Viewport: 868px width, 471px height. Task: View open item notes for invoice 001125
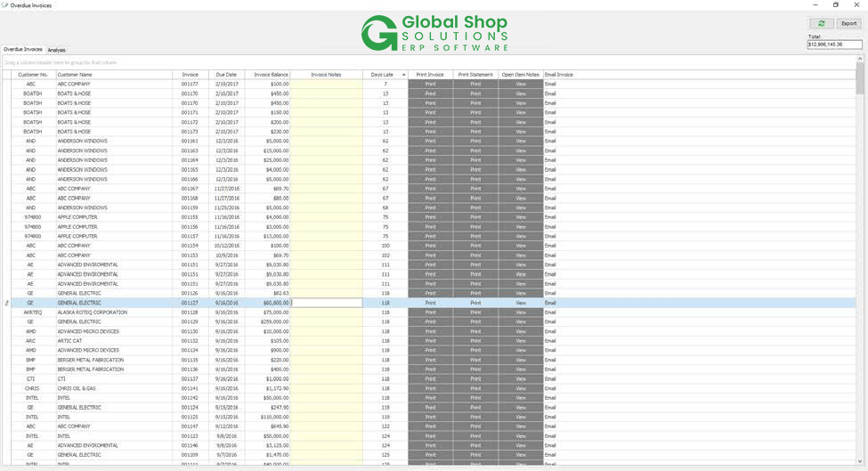pos(521,417)
